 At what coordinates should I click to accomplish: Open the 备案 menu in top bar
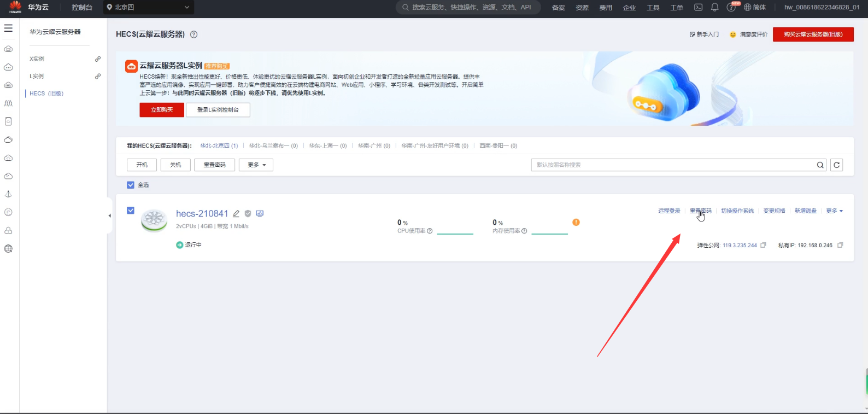point(559,8)
